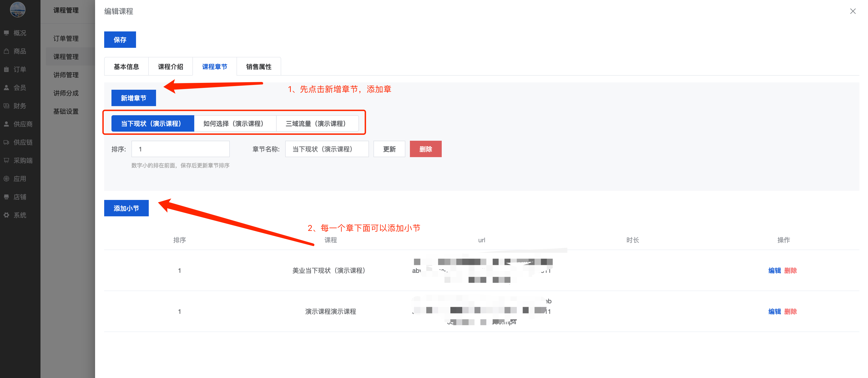Click into the 排序 input field

180,149
